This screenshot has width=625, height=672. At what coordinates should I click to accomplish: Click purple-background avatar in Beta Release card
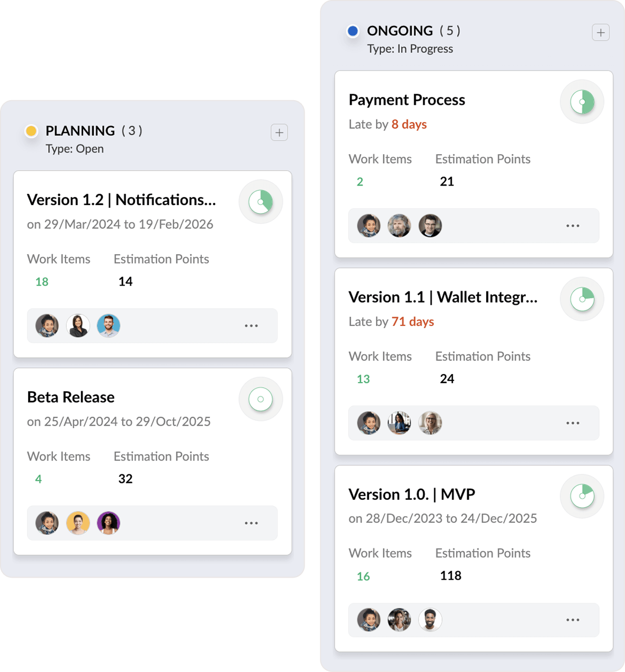pos(109,523)
